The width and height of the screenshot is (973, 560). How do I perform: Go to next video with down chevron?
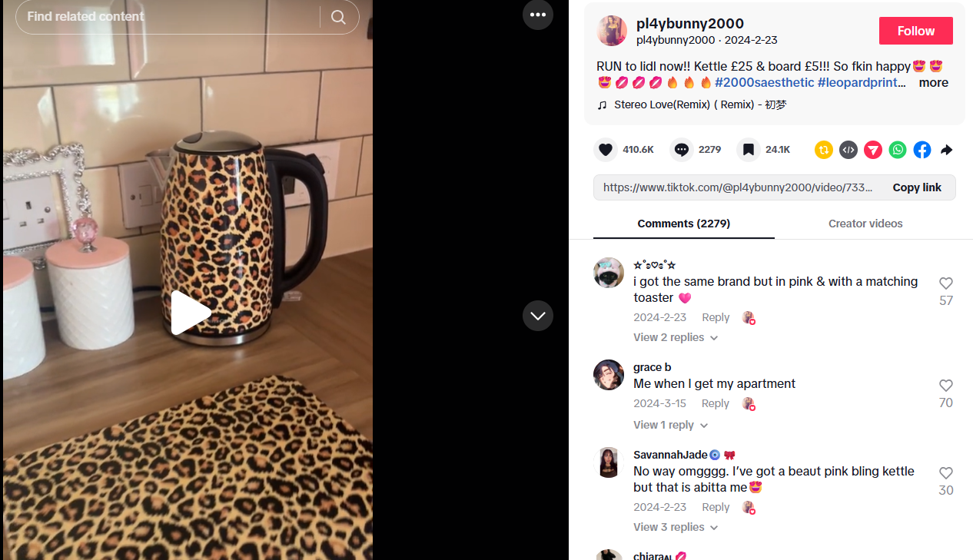(x=538, y=316)
